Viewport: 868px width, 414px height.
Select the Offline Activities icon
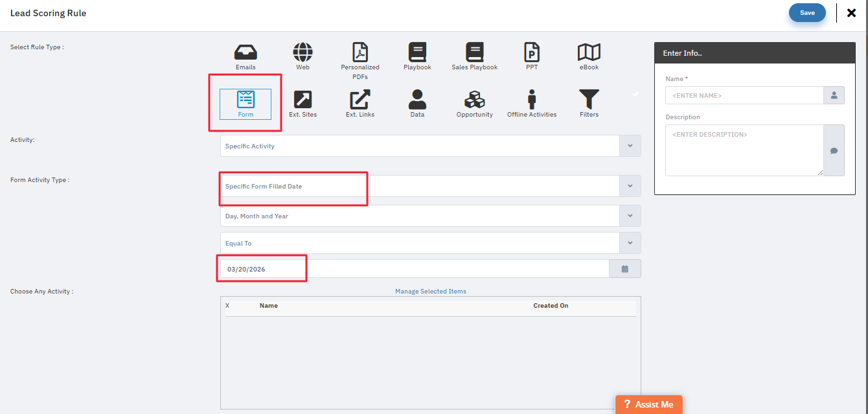(531, 100)
